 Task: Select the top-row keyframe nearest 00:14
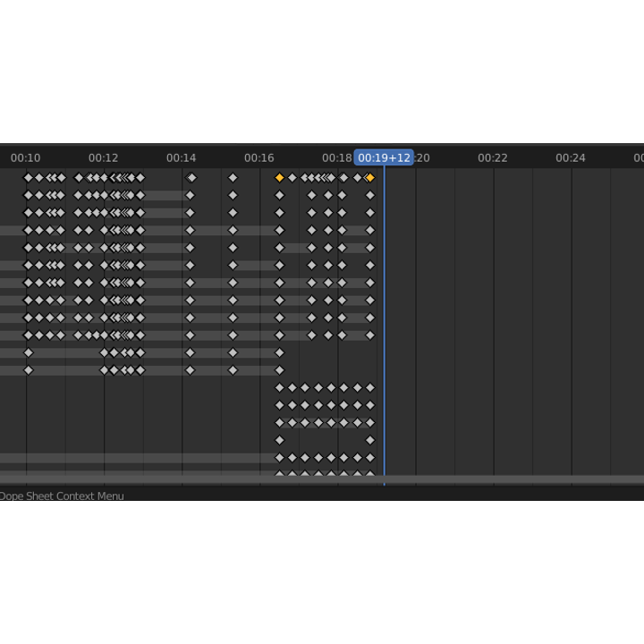pos(191,178)
